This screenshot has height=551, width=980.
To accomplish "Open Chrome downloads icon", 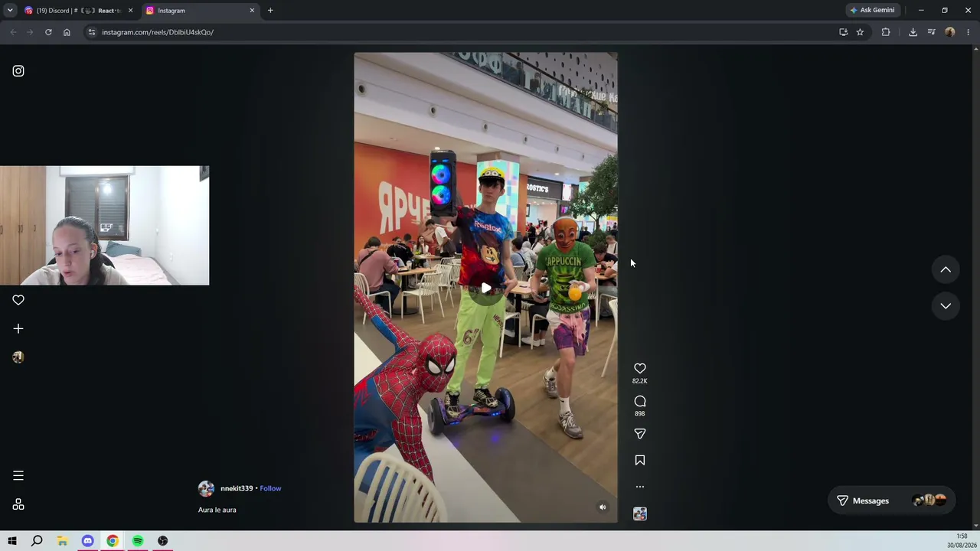I will pos(913,32).
